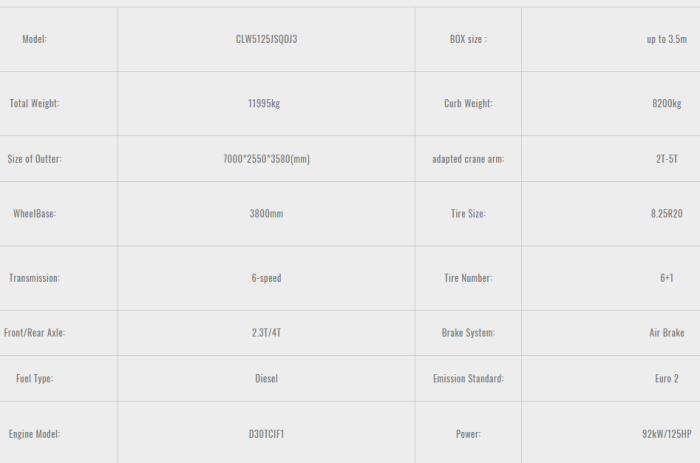700x463 pixels.
Task: Select the up to 3.5m value
Action: (666, 39)
